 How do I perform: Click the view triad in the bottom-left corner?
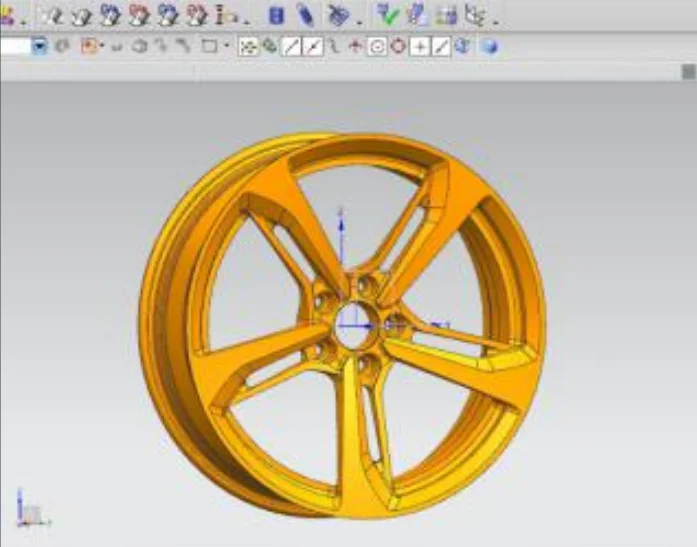(29, 509)
